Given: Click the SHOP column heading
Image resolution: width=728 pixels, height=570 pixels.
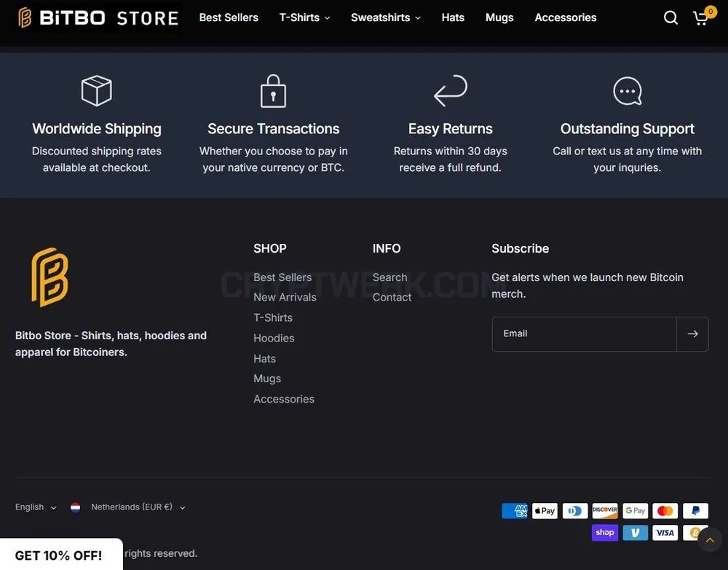Looking at the screenshot, I should [x=270, y=248].
